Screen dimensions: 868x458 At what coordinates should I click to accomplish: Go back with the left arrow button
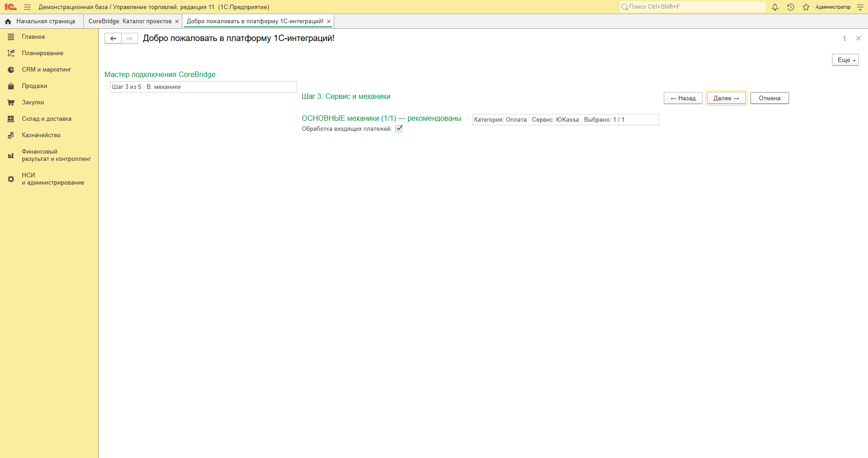pos(113,38)
